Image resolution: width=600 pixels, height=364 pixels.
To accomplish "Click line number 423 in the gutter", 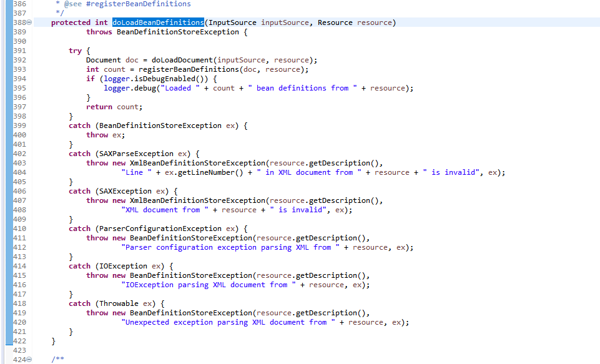I will [x=19, y=351].
